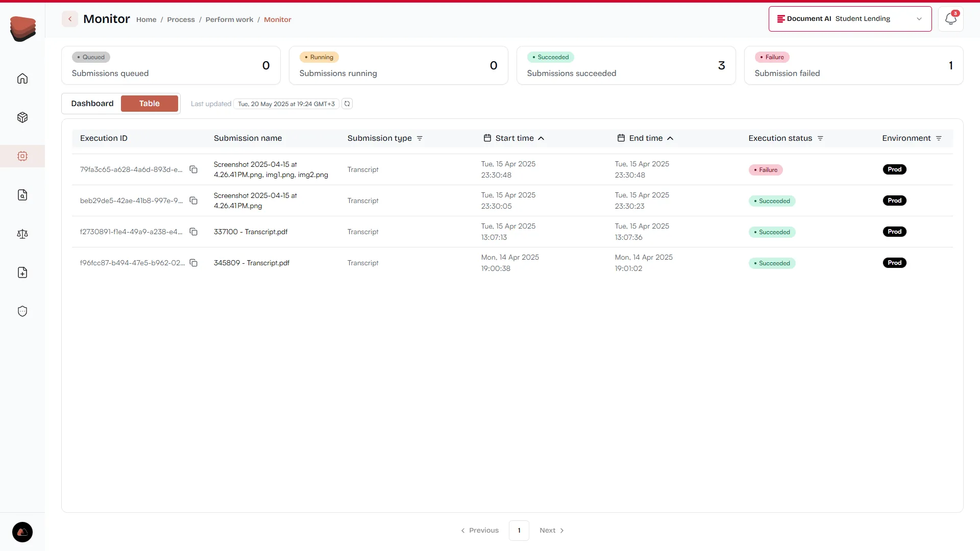This screenshot has height=551, width=980.
Task: Copy execution ID starting with 79fa3c65
Action: (x=193, y=169)
